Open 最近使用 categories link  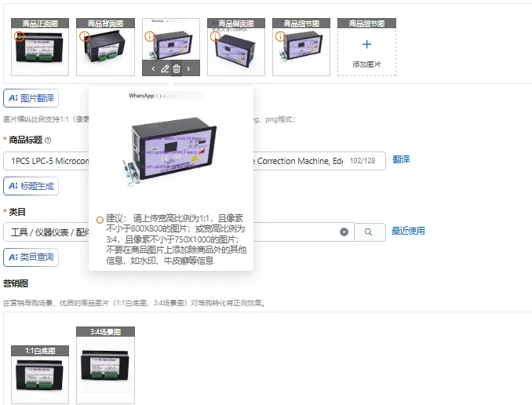point(408,231)
